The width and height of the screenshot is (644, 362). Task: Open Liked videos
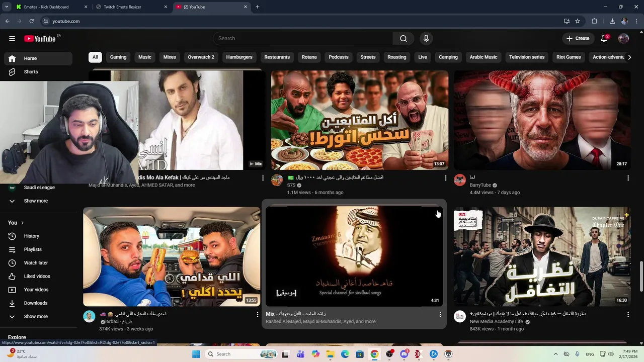pyautogui.click(x=38, y=276)
